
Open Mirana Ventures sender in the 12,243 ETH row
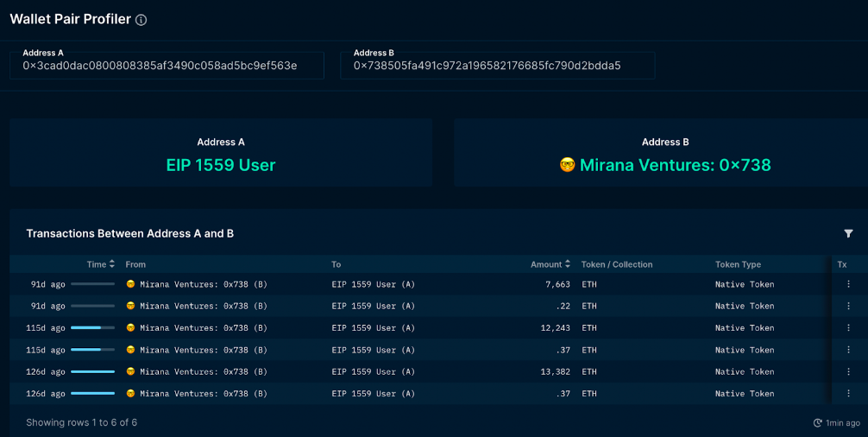click(203, 328)
